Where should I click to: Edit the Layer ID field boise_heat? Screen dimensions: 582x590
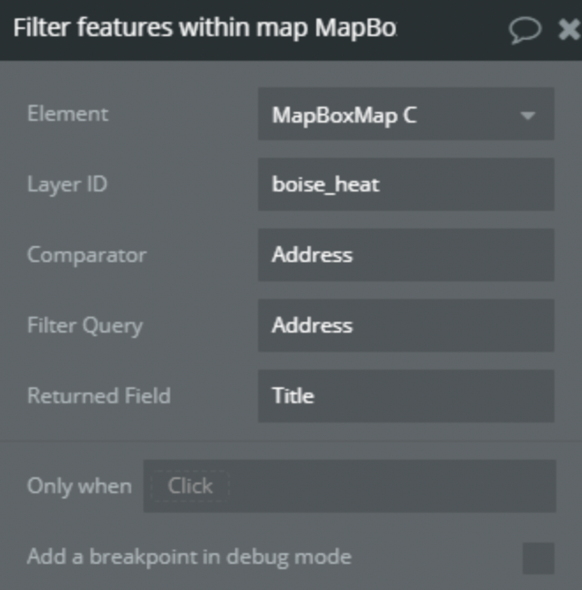coord(406,184)
